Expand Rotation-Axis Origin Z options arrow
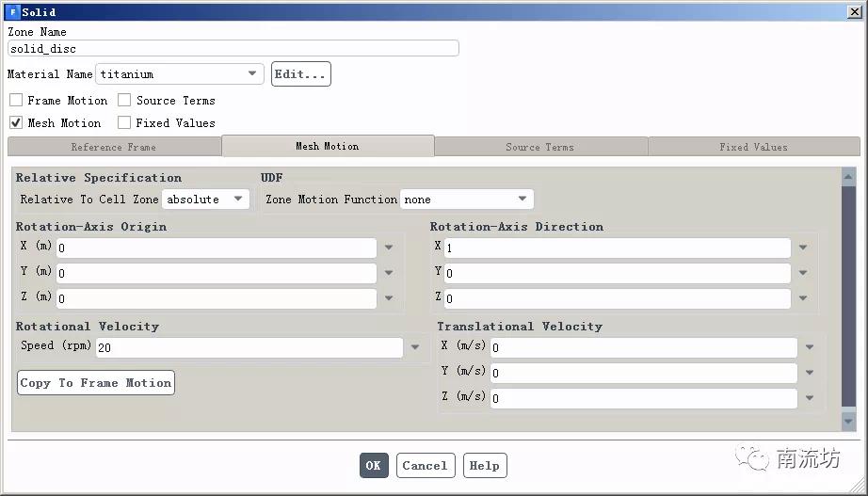The image size is (868, 496). 389,298
